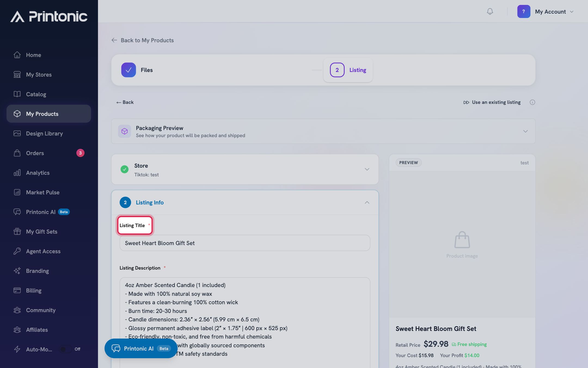This screenshot has height=368, width=588.
Task: Click the Product image placeholder
Action: click(x=462, y=245)
